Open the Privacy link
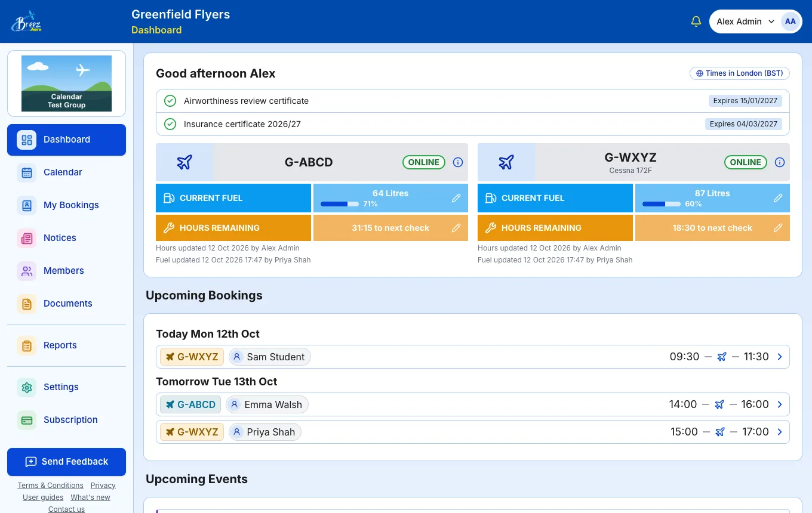The height and width of the screenshot is (513, 812). point(103,486)
